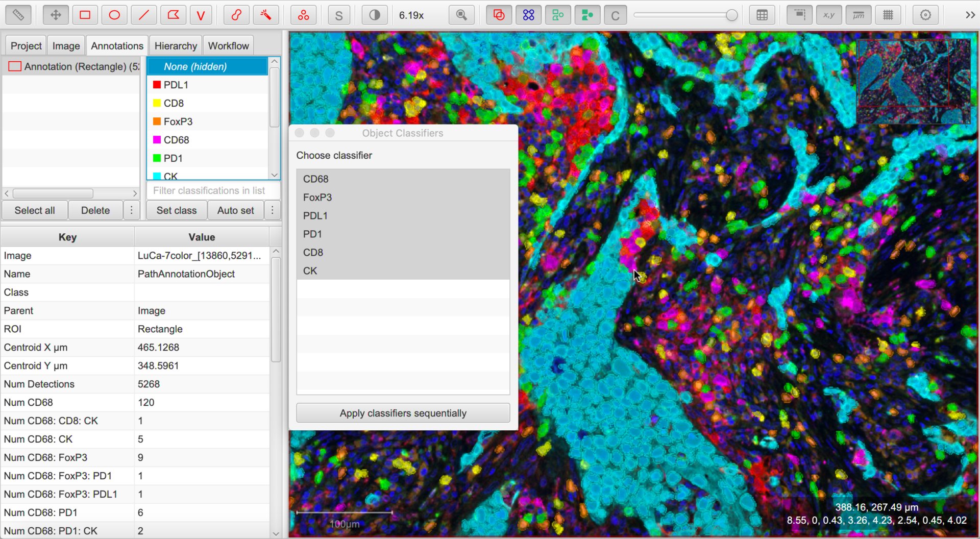The width and height of the screenshot is (980, 539).
Task: Switch to the Image tab
Action: (x=66, y=46)
